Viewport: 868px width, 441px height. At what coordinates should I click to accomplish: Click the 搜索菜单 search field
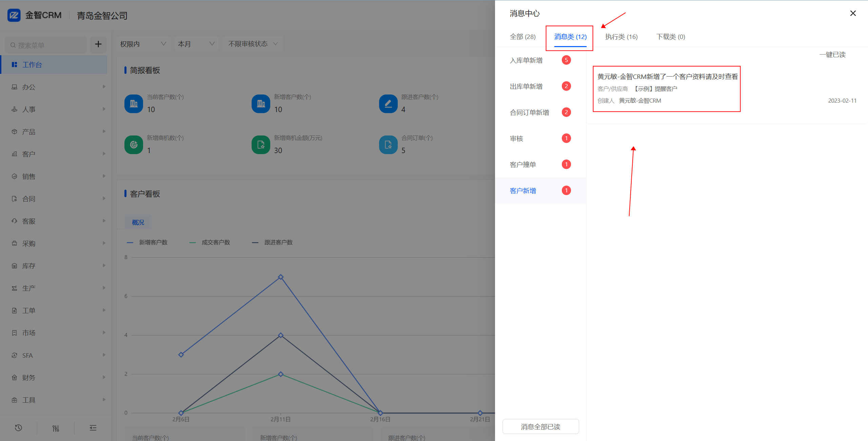(47, 45)
